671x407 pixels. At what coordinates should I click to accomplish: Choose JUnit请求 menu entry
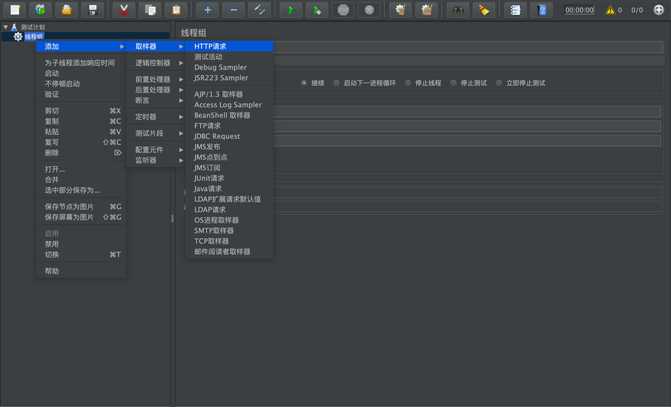click(230, 178)
